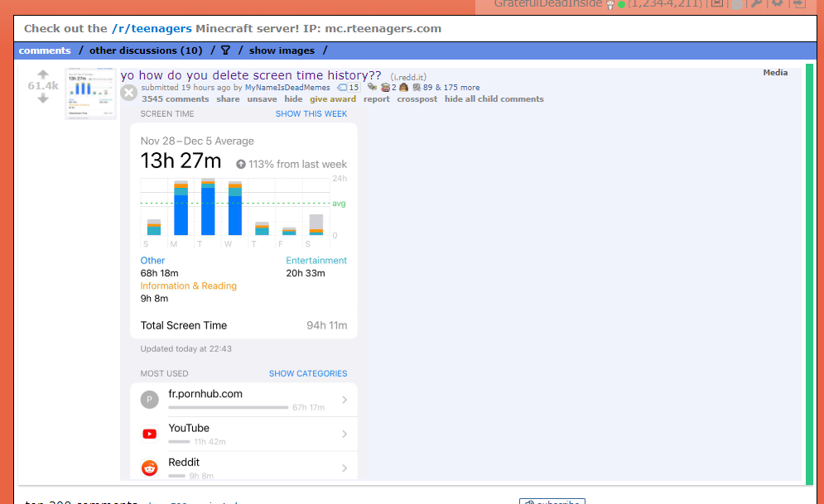The width and height of the screenshot is (824, 504).
Task: Click the Total Screen Time row
Action: tap(243, 325)
